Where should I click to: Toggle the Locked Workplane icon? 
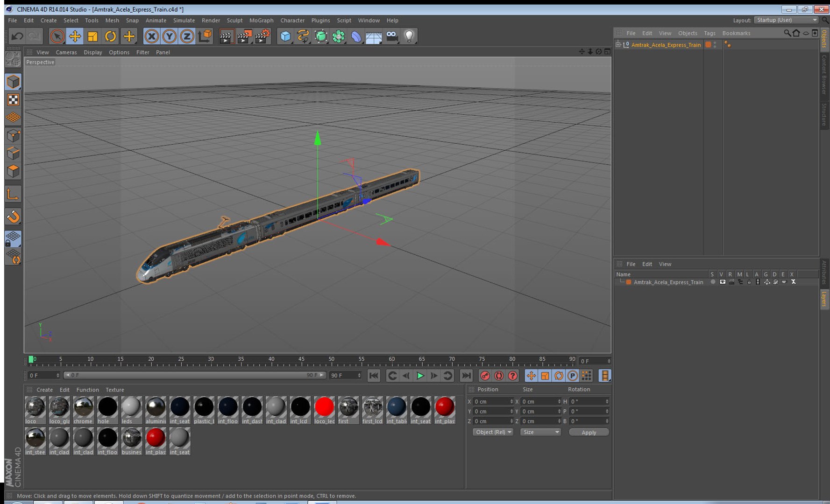[13, 238]
